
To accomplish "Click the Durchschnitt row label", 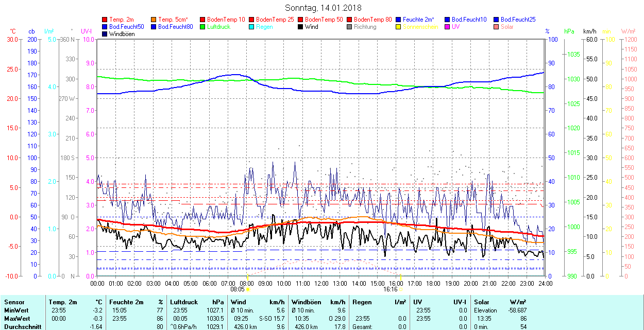I will point(22,326).
